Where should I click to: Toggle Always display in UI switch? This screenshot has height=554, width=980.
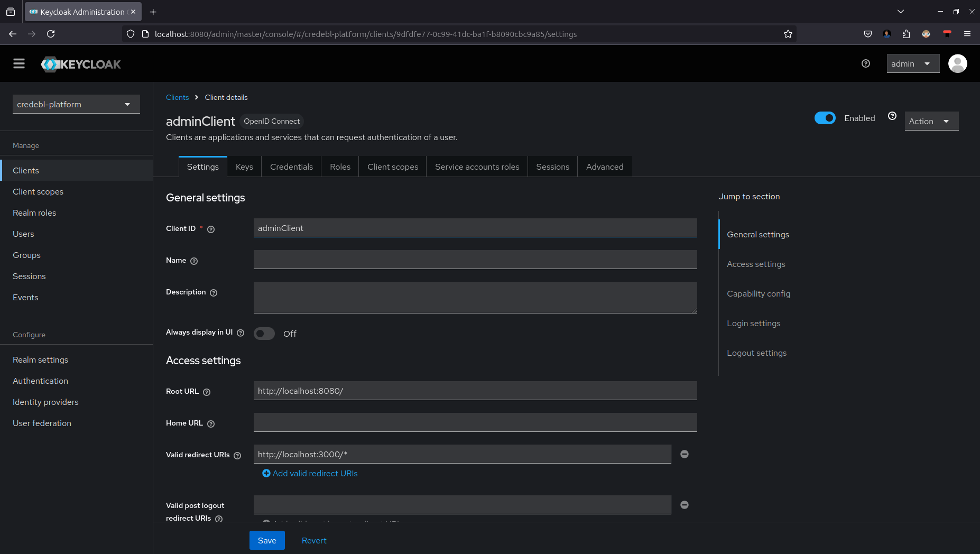[x=264, y=334]
